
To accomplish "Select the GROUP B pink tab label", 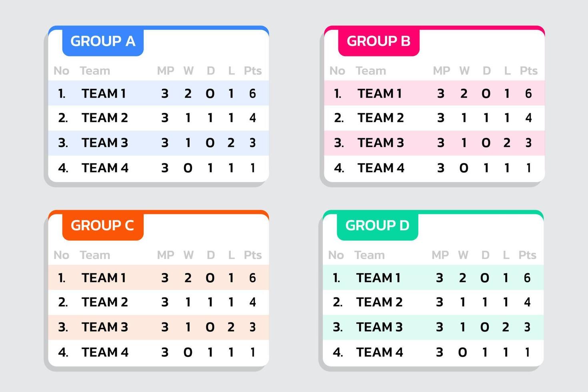I will [x=378, y=41].
